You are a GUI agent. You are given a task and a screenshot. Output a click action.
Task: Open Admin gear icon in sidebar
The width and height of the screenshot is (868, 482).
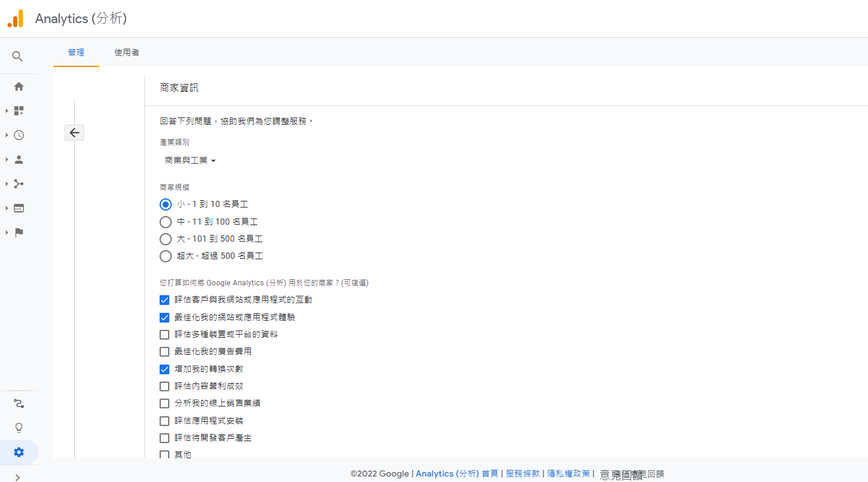click(x=19, y=452)
